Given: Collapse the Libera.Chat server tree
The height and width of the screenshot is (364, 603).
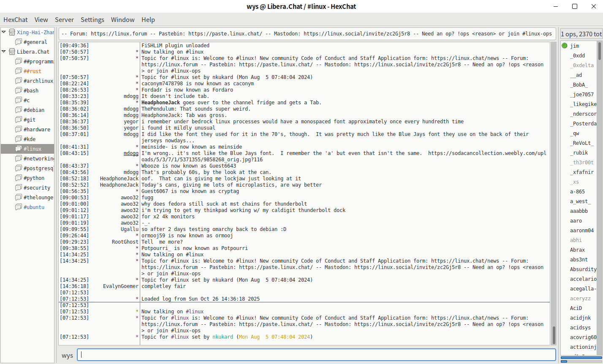Looking at the screenshot, I should point(4,52).
